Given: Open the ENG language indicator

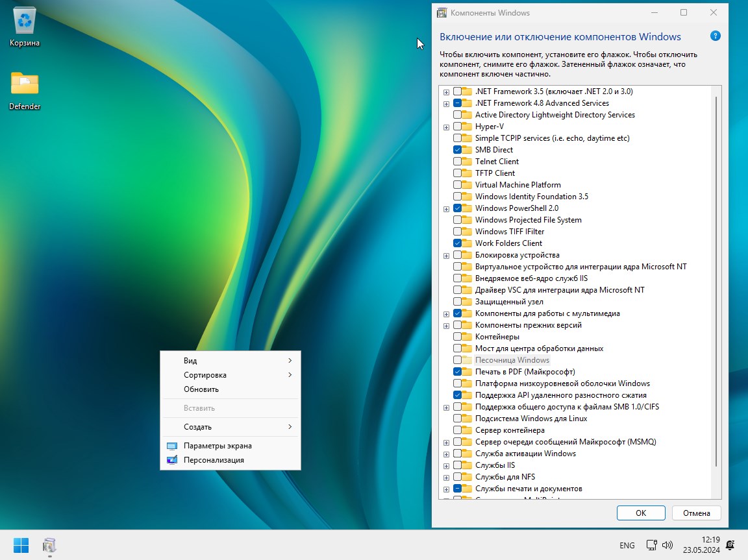Looking at the screenshot, I should point(627,545).
